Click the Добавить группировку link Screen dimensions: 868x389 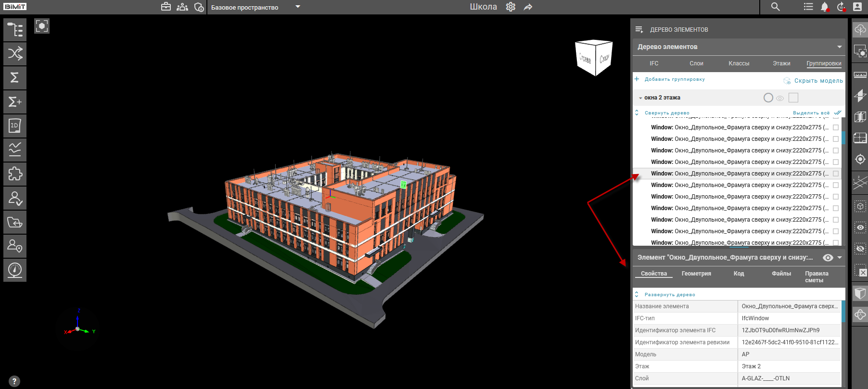click(x=674, y=79)
